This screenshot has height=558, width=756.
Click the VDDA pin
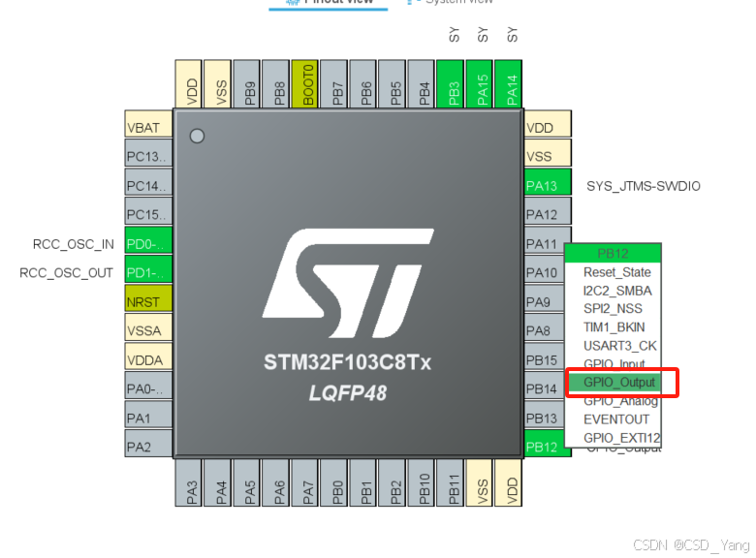(148, 356)
